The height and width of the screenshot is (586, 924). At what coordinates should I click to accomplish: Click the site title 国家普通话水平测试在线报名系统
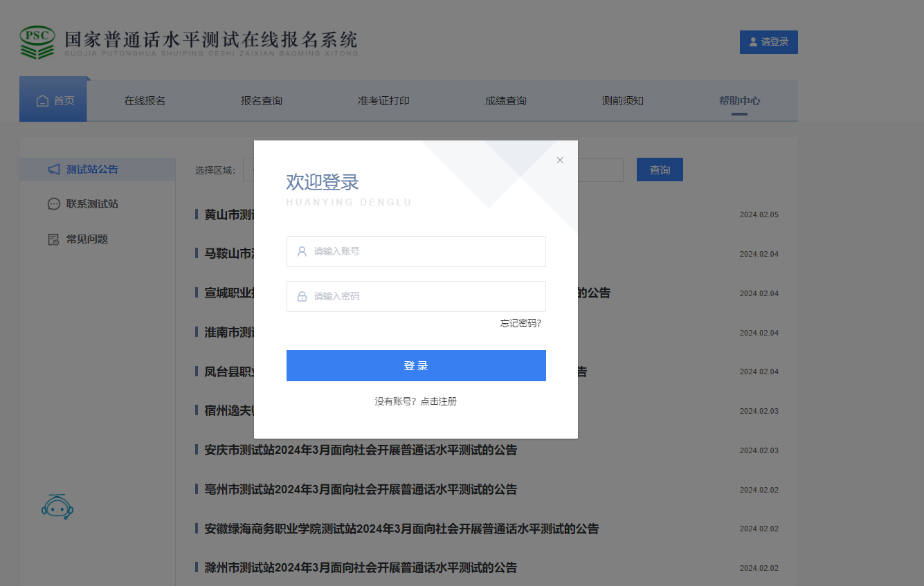211,39
